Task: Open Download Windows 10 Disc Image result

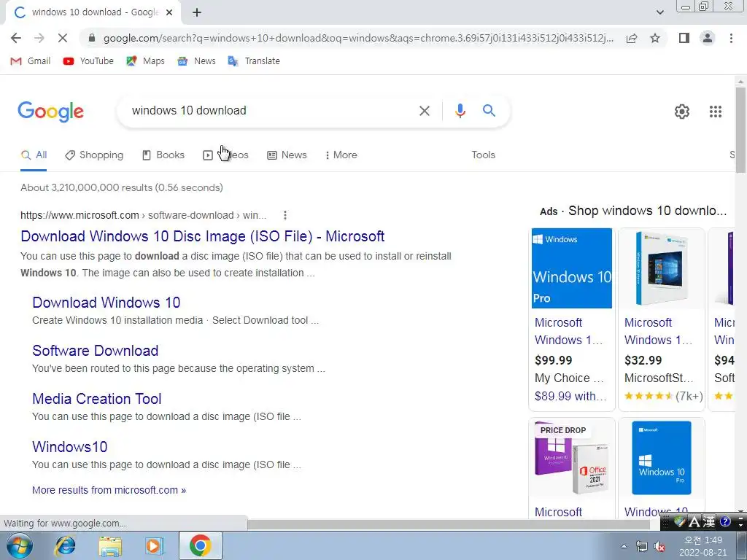Action: tap(203, 236)
